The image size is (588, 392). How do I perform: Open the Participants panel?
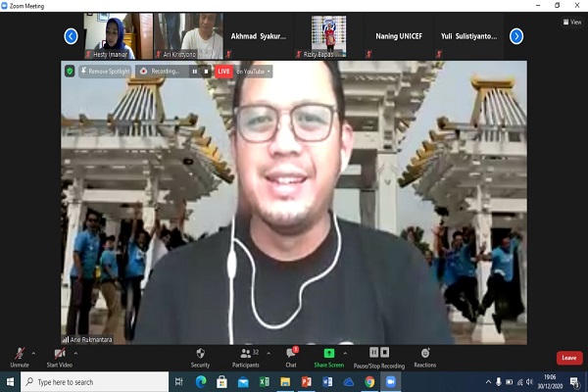coord(246,354)
